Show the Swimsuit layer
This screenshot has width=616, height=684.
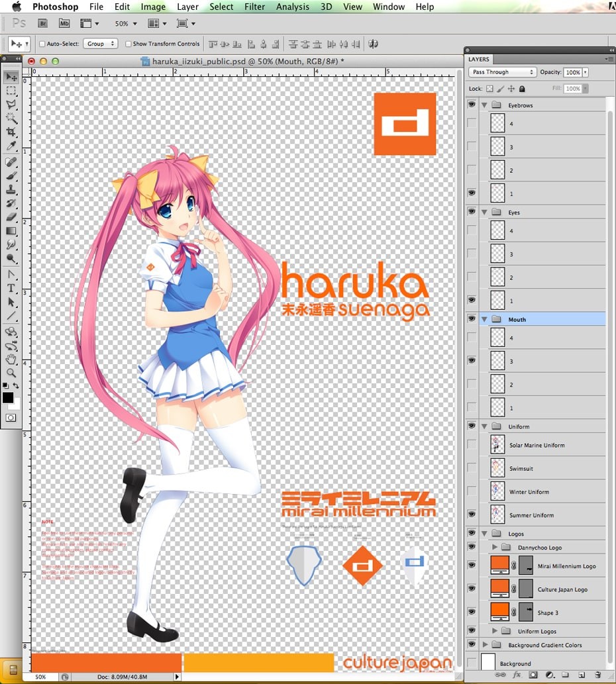click(x=472, y=468)
